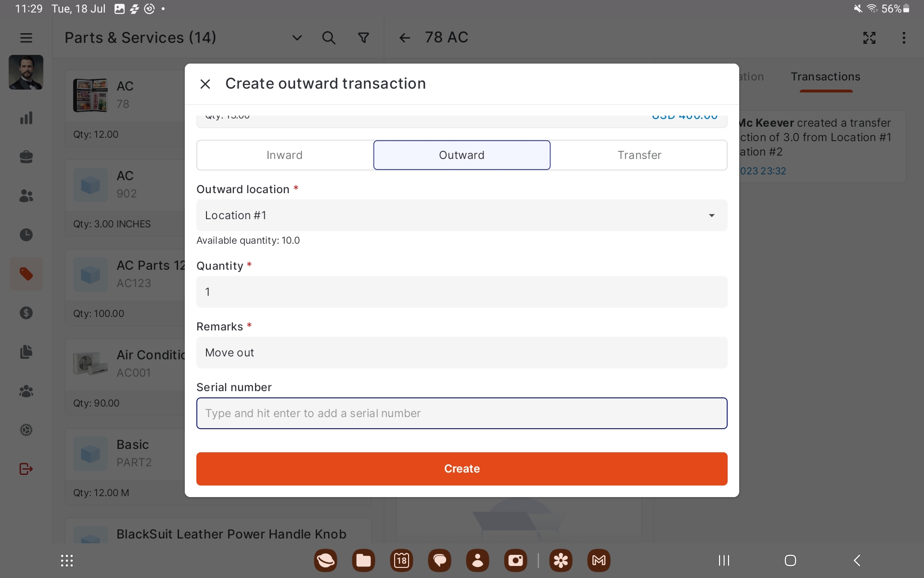Click the Serial number input field
924x578 pixels.
[x=462, y=413]
